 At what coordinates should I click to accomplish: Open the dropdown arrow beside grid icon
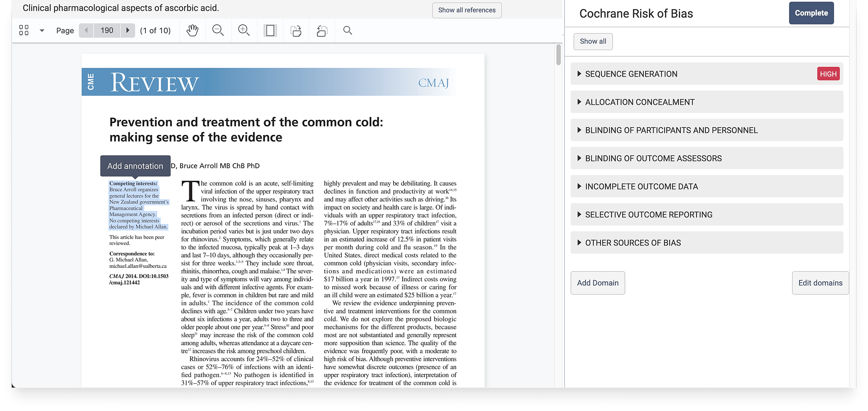pyautogui.click(x=42, y=30)
